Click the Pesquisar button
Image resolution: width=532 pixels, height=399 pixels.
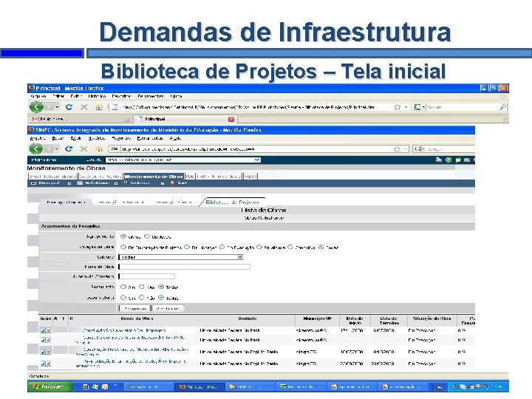[135, 308]
